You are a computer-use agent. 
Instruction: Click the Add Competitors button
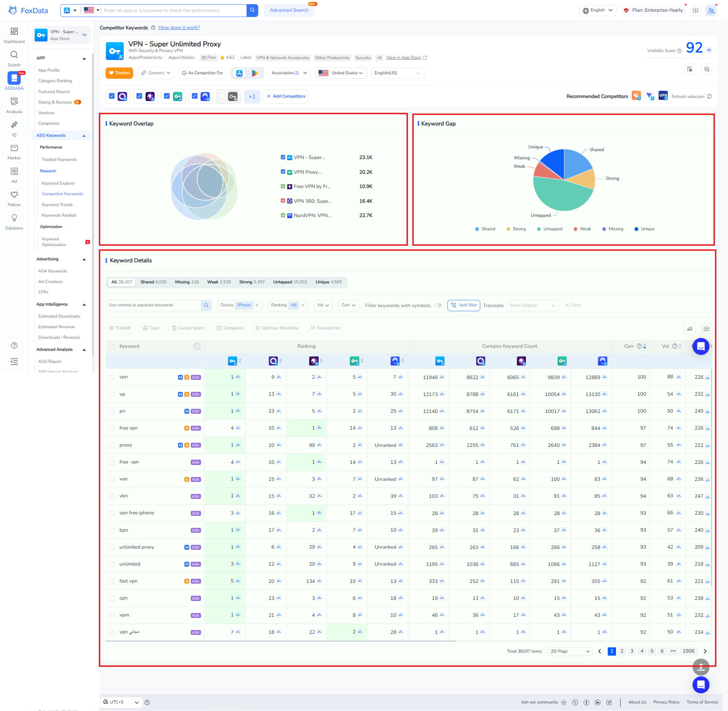[x=286, y=96]
